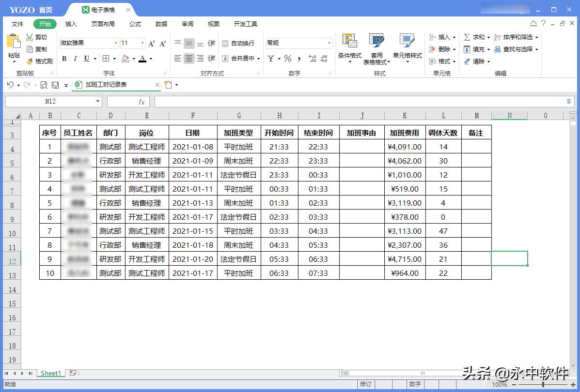Open the number format (常规) dropdown
This screenshot has height=392, width=580.
(x=329, y=43)
